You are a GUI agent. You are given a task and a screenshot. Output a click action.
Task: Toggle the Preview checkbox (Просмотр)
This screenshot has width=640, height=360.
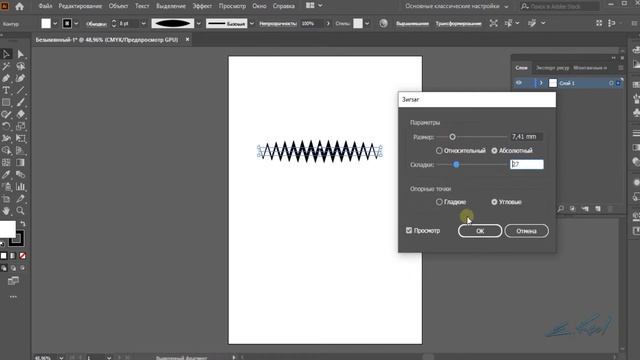(409, 231)
